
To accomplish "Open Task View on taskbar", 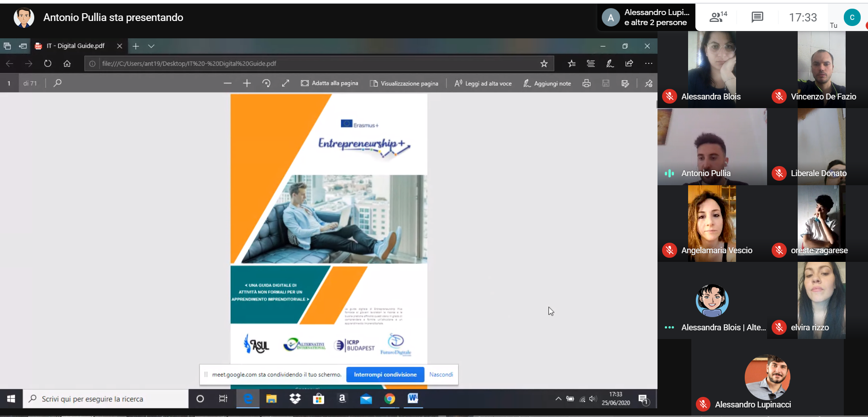I will [x=223, y=399].
